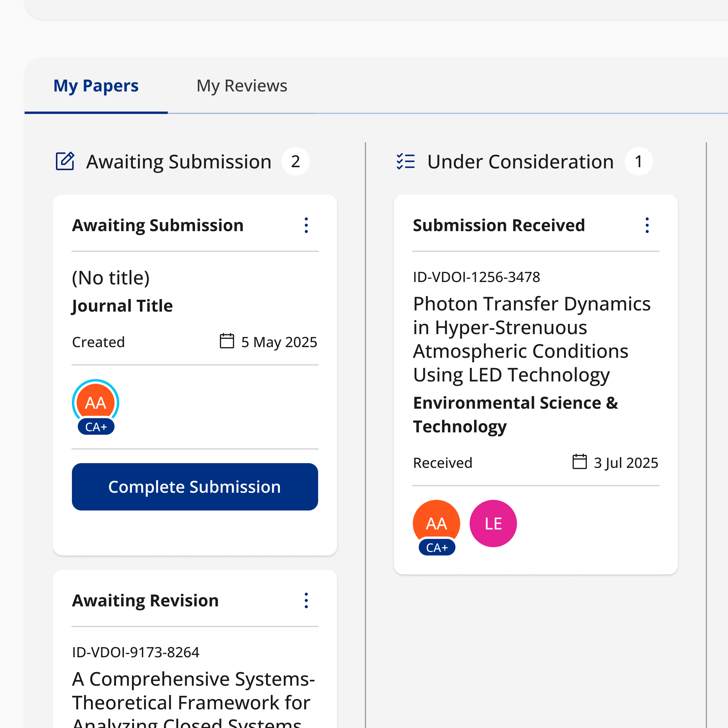Open three-dot menu on Submission Received card

tap(647, 225)
